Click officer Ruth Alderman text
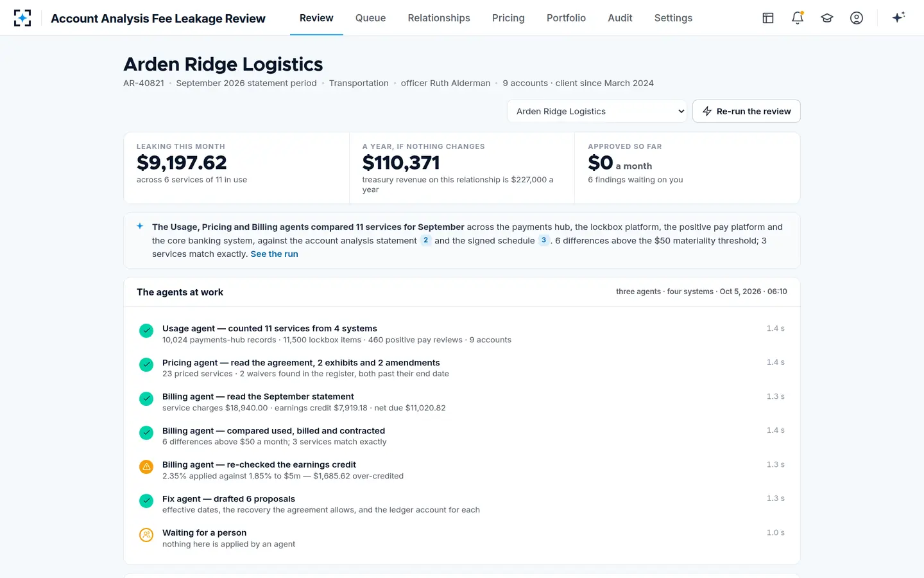Image resolution: width=924 pixels, height=578 pixels. click(445, 83)
